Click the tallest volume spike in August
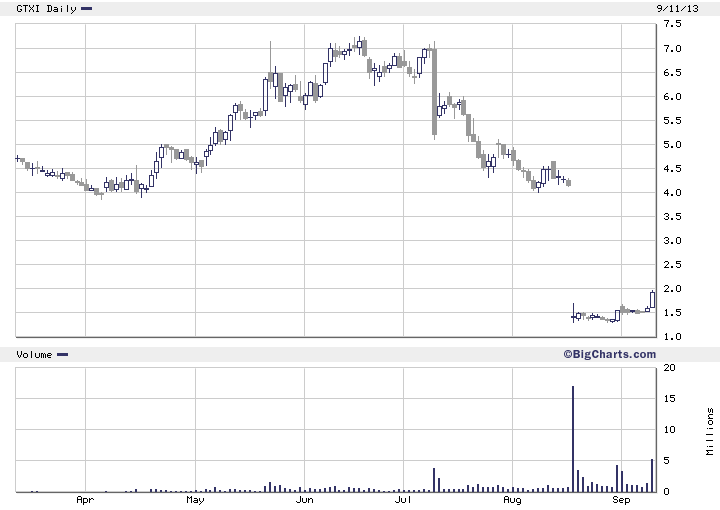The height and width of the screenshot is (510, 720). (573, 439)
